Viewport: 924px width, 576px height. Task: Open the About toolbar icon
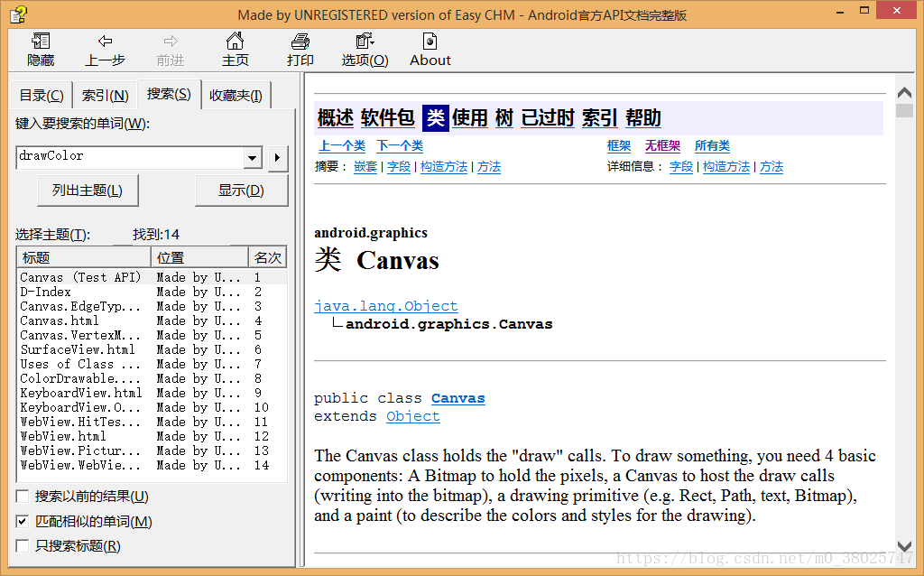[430, 50]
